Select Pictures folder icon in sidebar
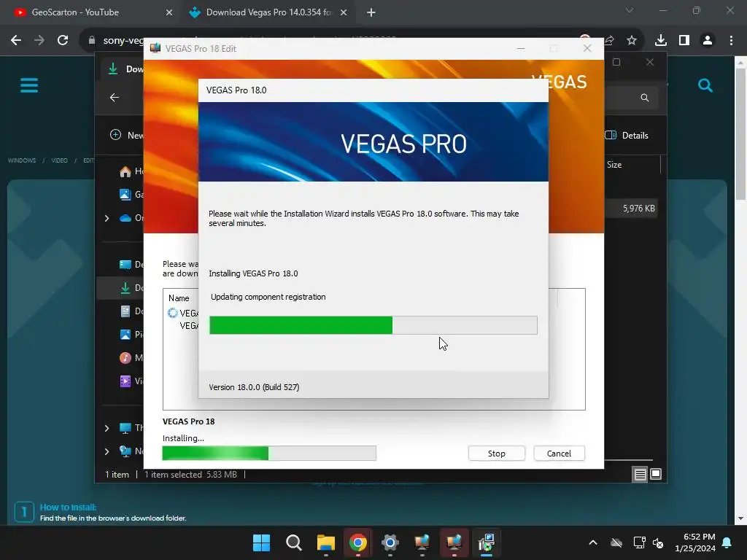Screen dimensions: 747x560 tap(125, 334)
